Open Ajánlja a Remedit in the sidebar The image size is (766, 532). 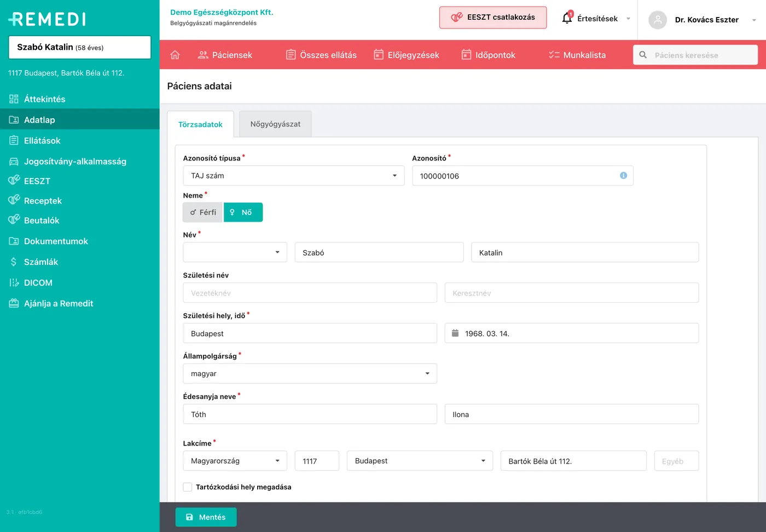80,304
